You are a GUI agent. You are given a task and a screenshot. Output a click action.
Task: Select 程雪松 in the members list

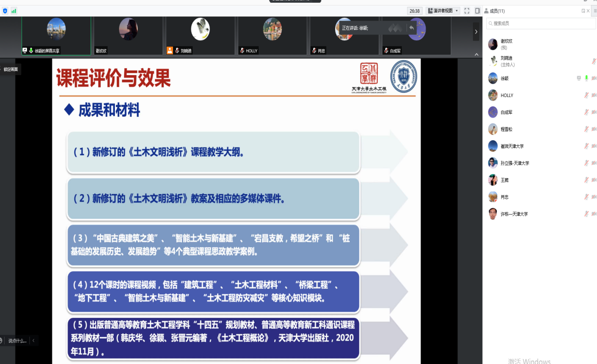(x=506, y=129)
